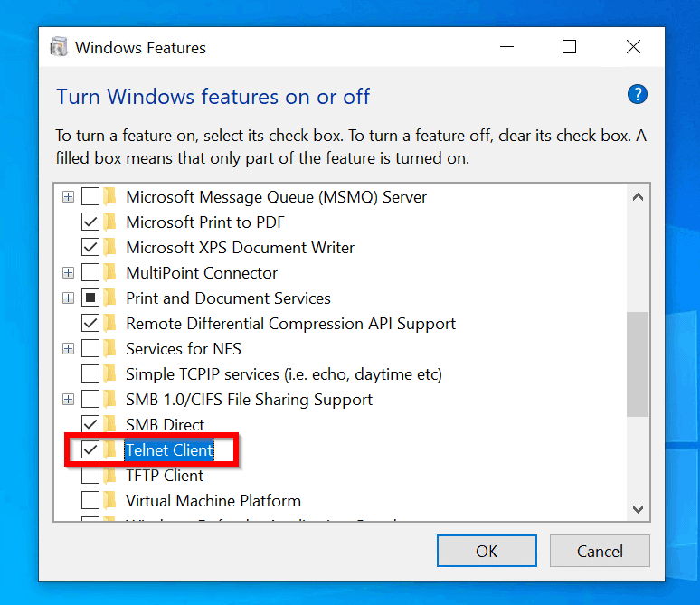Click the TFTP Client folder icon

click(109, 475)
